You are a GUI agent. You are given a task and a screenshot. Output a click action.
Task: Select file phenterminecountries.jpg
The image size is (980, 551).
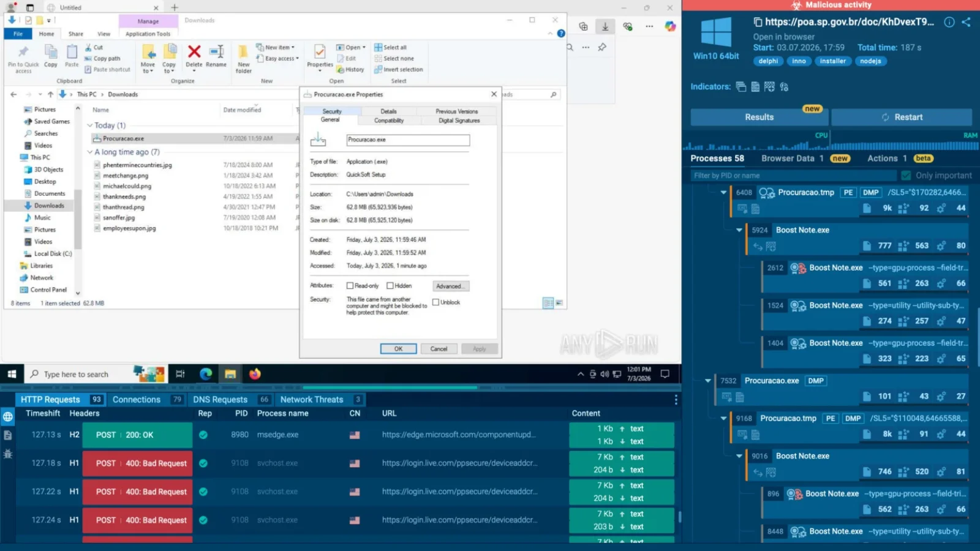click(137, 165)
